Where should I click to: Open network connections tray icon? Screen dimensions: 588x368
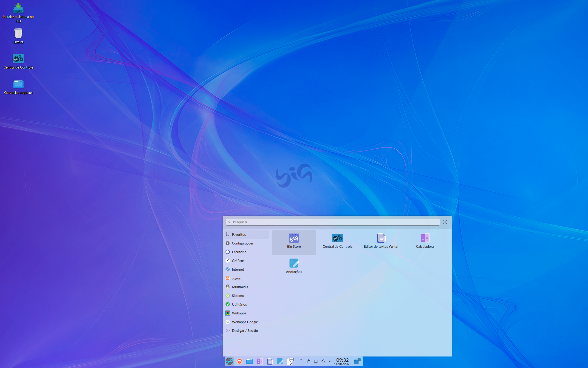point(316,361)
